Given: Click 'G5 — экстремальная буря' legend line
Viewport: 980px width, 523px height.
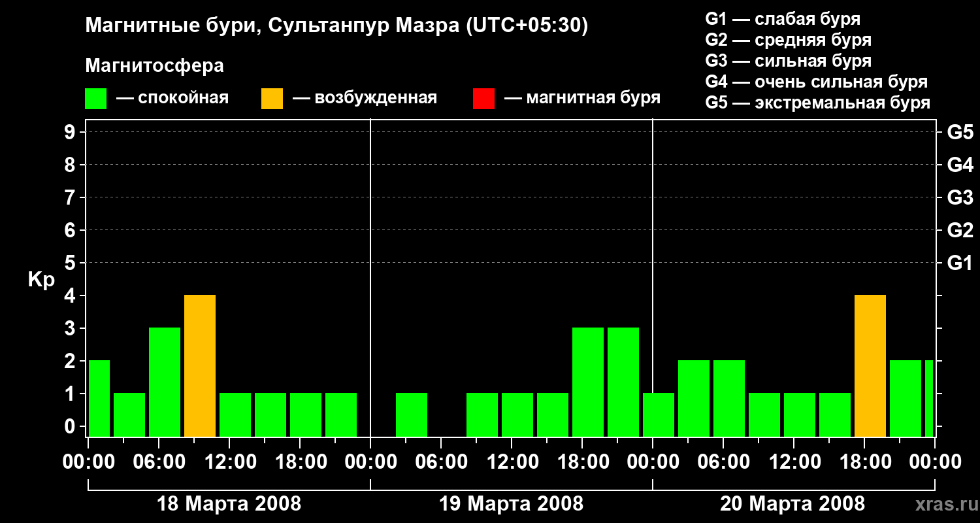Looking at the screenshot, I should pos(817,103).
